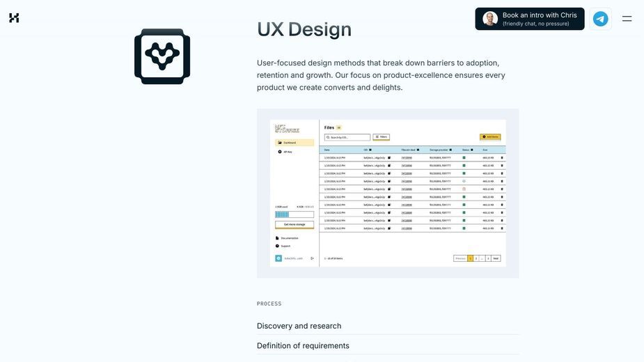Screen dimensions: 644x362
Task: Click the User-focused design methods paragraph
Action: click(381, 75)
